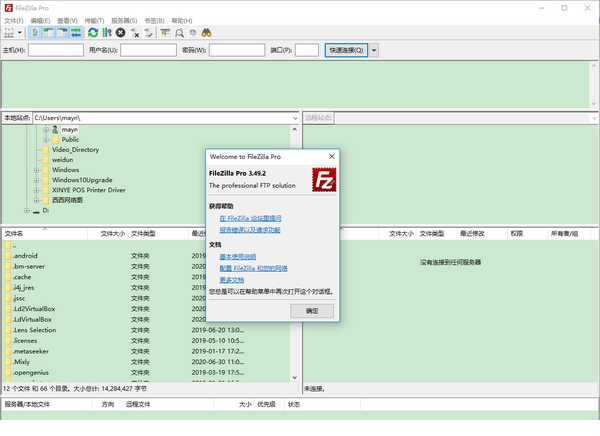
Task: Click the 快速连接(Q) button
Action: (x=346, y=50)
